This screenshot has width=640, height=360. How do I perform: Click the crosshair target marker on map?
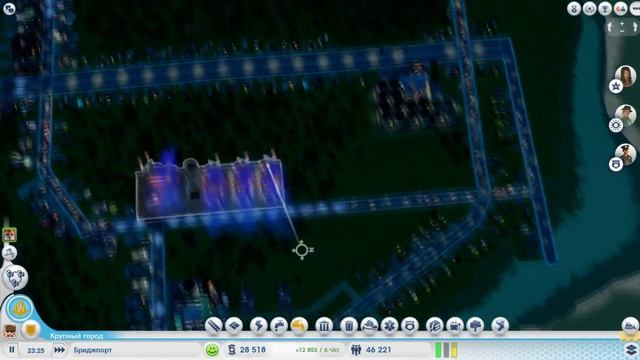pyautogui.click(x=302, y=250)
